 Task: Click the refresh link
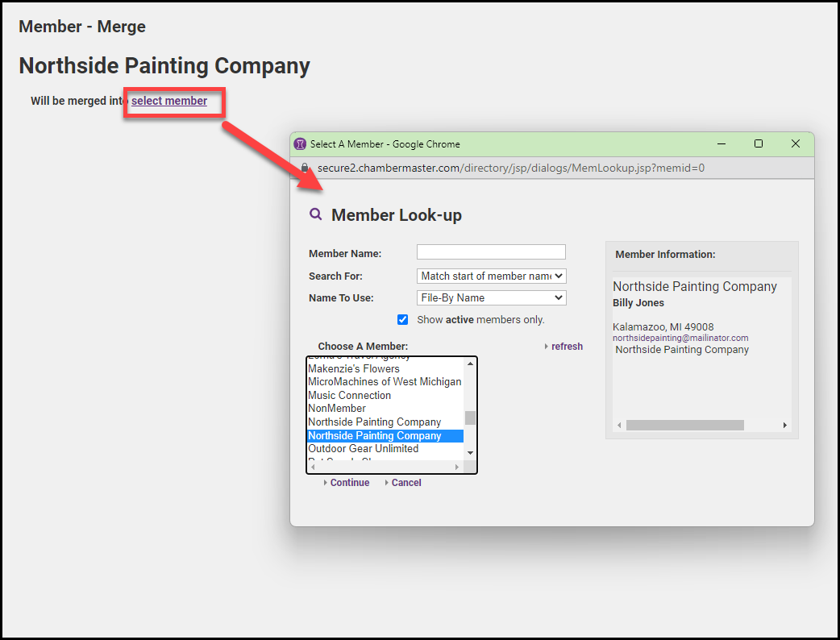click(x=567, y=347)
